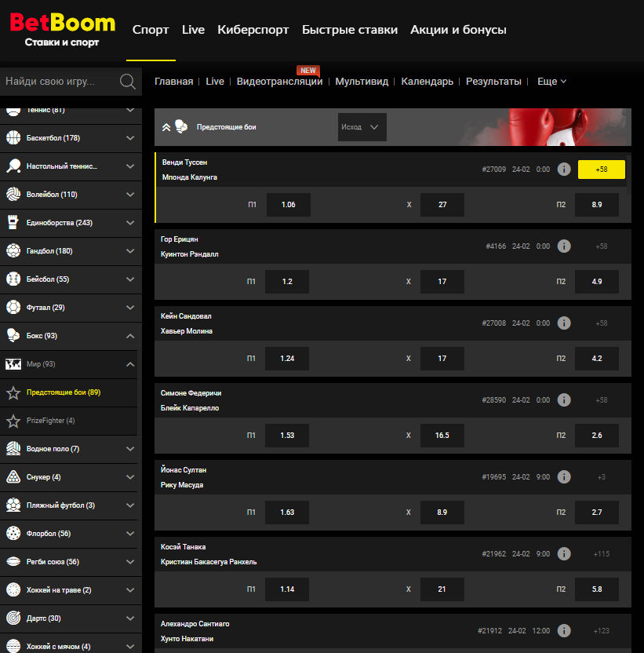Bet draw 16.5 in Федеричи fight
Image resolution: width=644 pixels, height=653 pixels.
(442, 435)
